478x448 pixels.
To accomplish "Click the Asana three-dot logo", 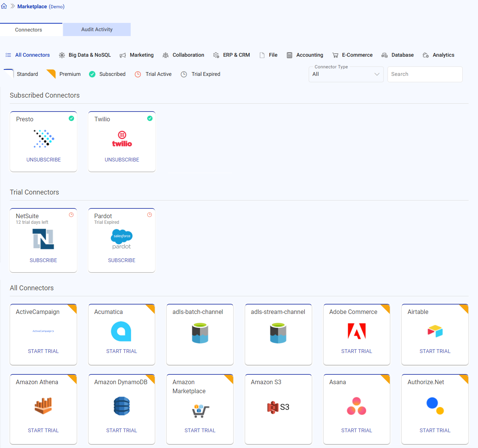I will coord(356,406).
